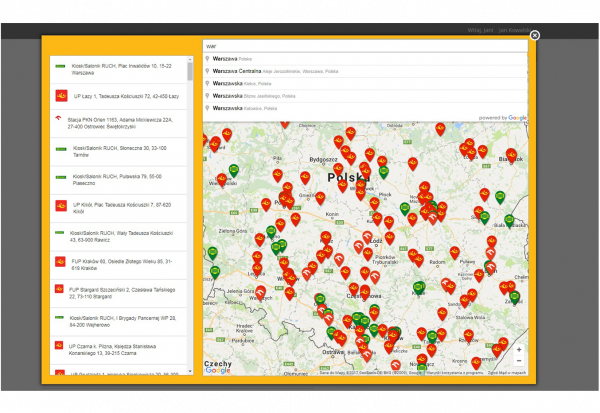Image resolution: width=600 pixels, height=413 pixels.
Task: Zoom in the map with plus button
Action: 518,349
